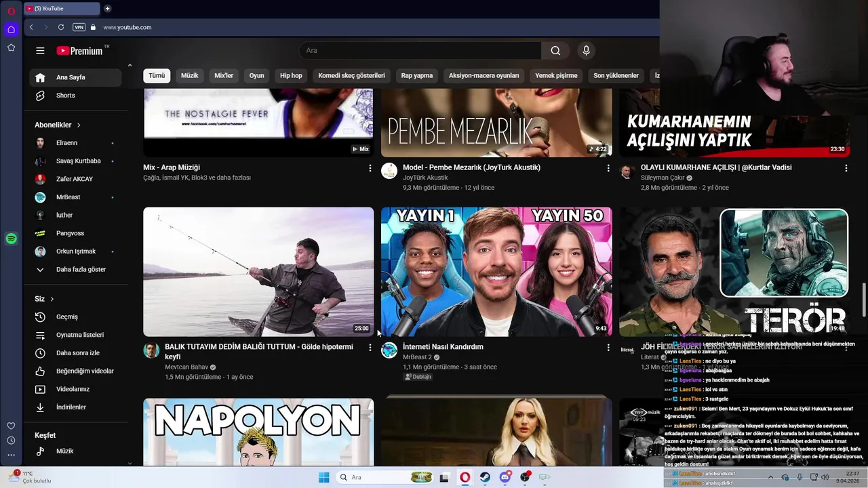Viewport: 868px width, 488px height.
Task: Select Komedi skeç gösterileri chip
Action: 351,76
